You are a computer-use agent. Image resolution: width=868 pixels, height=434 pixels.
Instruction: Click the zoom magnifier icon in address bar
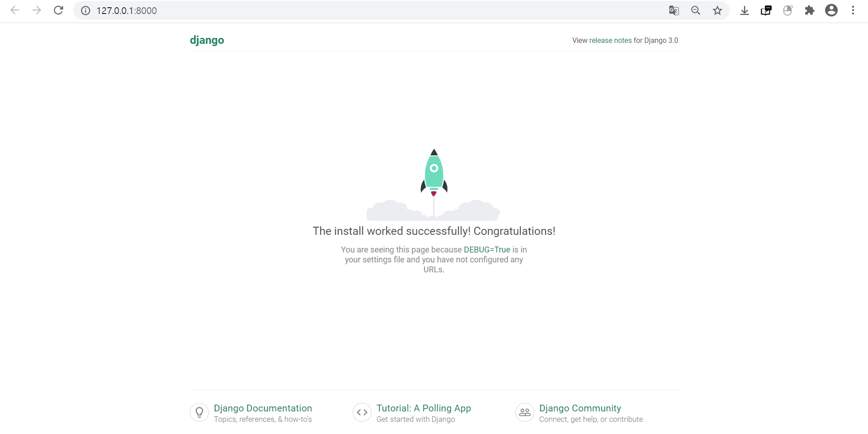point(696,10)
